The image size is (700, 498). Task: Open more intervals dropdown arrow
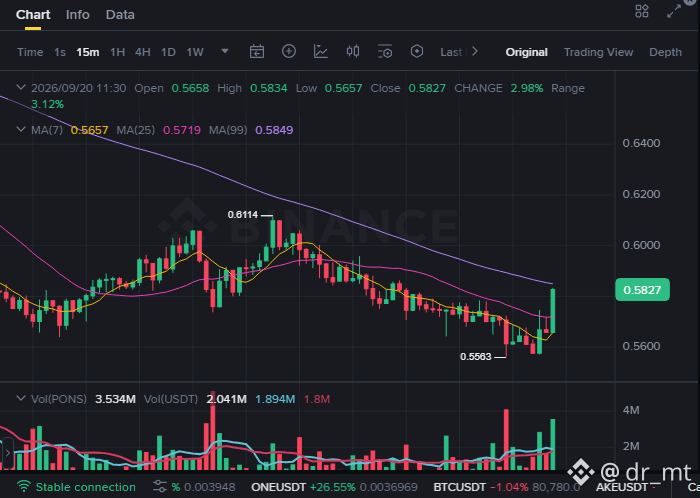tap(225, 51)
